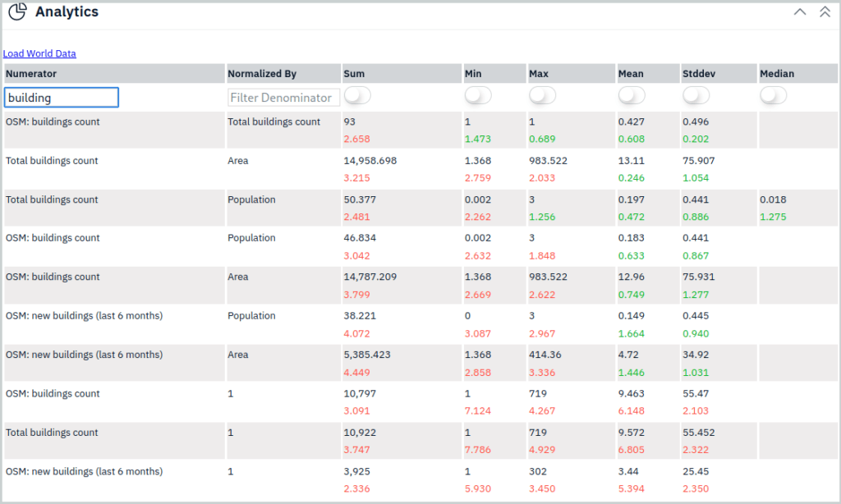Select OSM: new buildings by Population row
The image size is (841, 504).
(84, 316)
